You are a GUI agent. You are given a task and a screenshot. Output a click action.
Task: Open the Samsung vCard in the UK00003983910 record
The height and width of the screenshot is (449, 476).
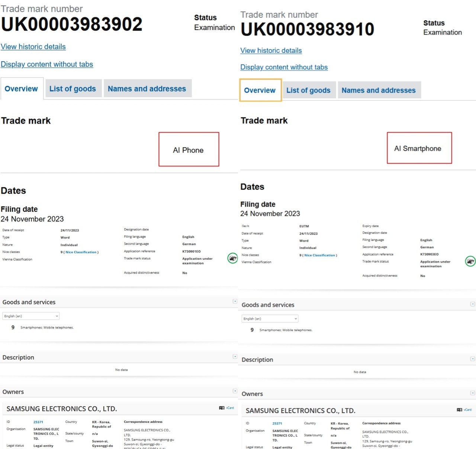pos(464,410)
